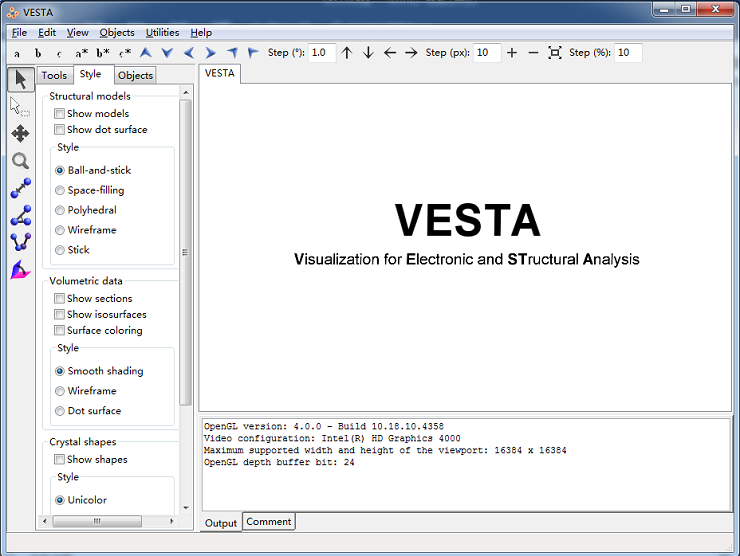This screenshot has height=556, width=740.
Task: Open the Utilities menu
Action: pyautogui.click(x=162, y=33)
